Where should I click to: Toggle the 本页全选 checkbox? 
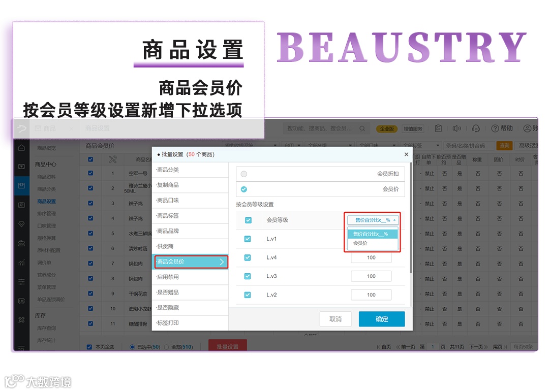[89, 347]
